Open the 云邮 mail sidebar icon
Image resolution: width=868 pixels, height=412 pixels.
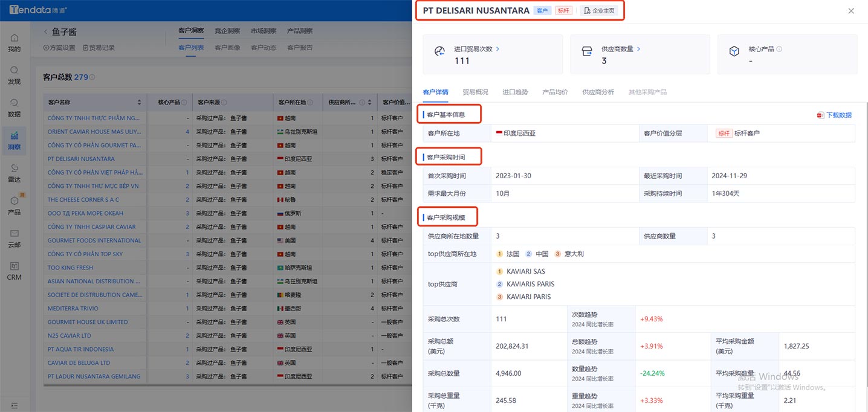14,238
